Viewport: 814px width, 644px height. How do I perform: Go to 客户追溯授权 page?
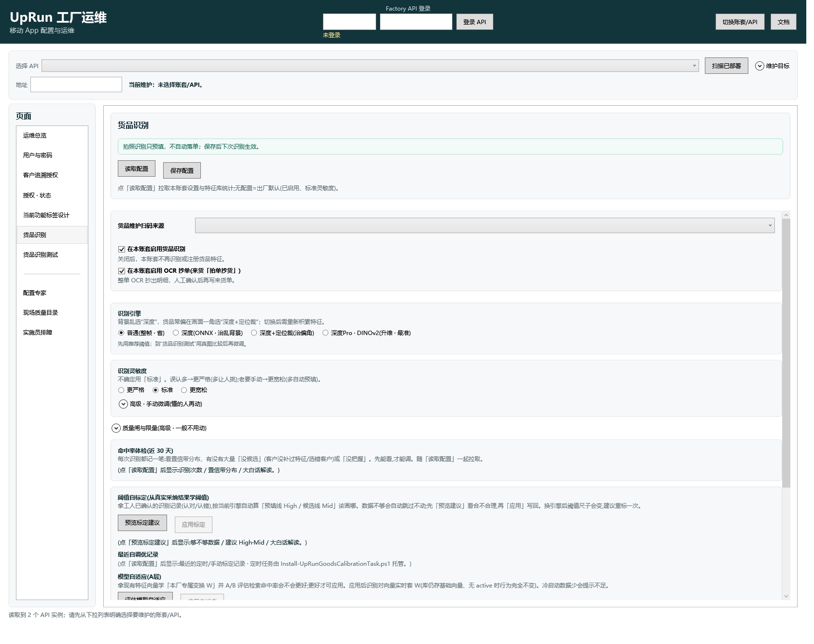tap(52, 175)
